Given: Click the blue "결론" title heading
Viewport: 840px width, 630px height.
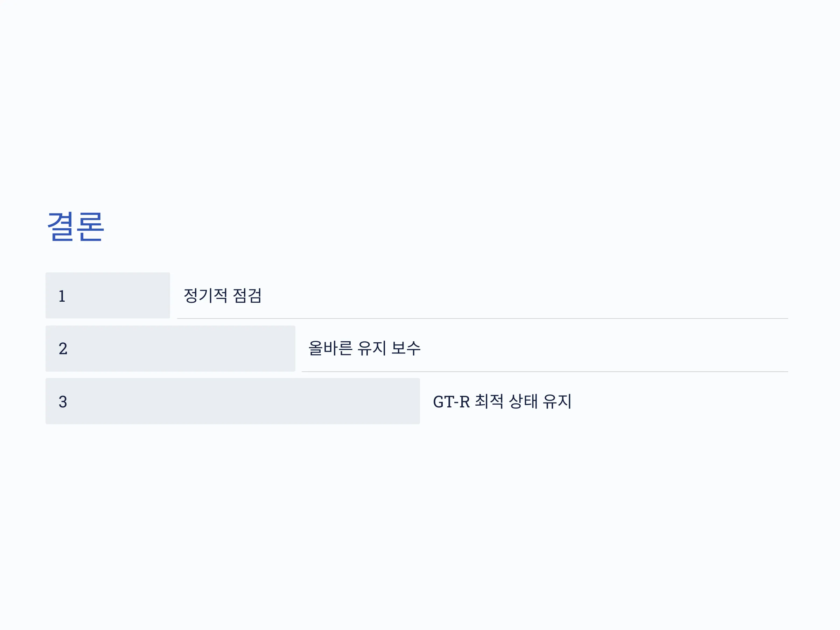Looking at the screenshot, I should tap(76, 226).
